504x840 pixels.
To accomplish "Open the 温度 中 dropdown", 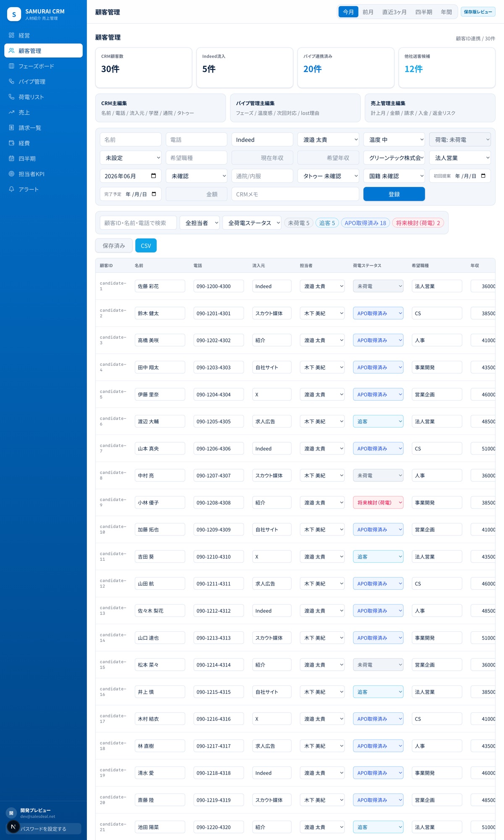I will [x=394, y=139].
